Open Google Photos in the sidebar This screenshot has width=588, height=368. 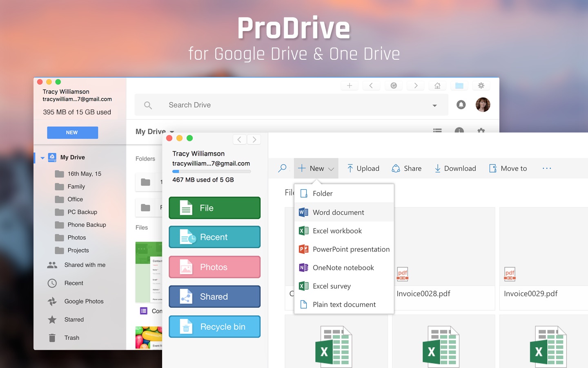[x=76, y=301]
